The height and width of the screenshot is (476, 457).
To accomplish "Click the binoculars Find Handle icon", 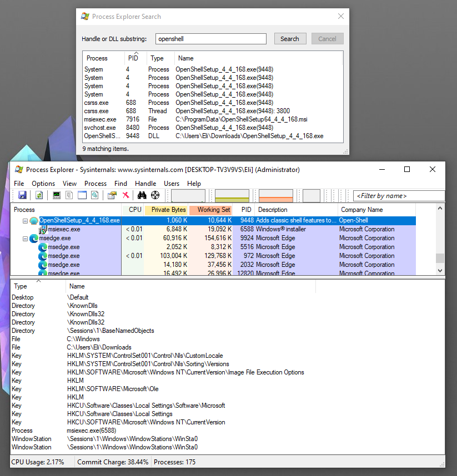I will 142,195.
